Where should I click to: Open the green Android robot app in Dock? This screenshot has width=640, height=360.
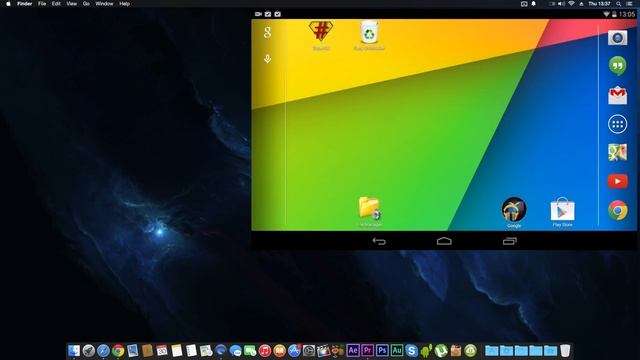[x=426, y=350]
